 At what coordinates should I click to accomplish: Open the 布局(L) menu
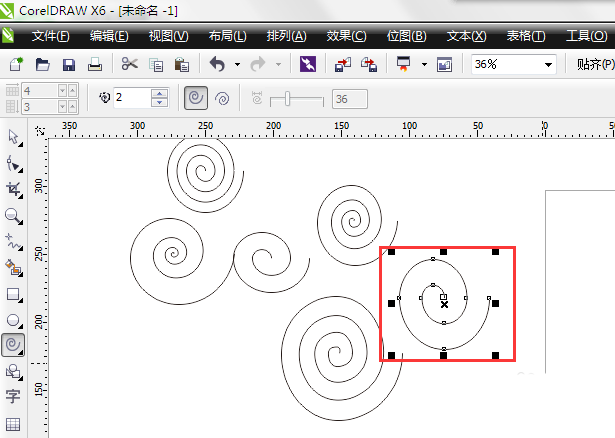227,36
